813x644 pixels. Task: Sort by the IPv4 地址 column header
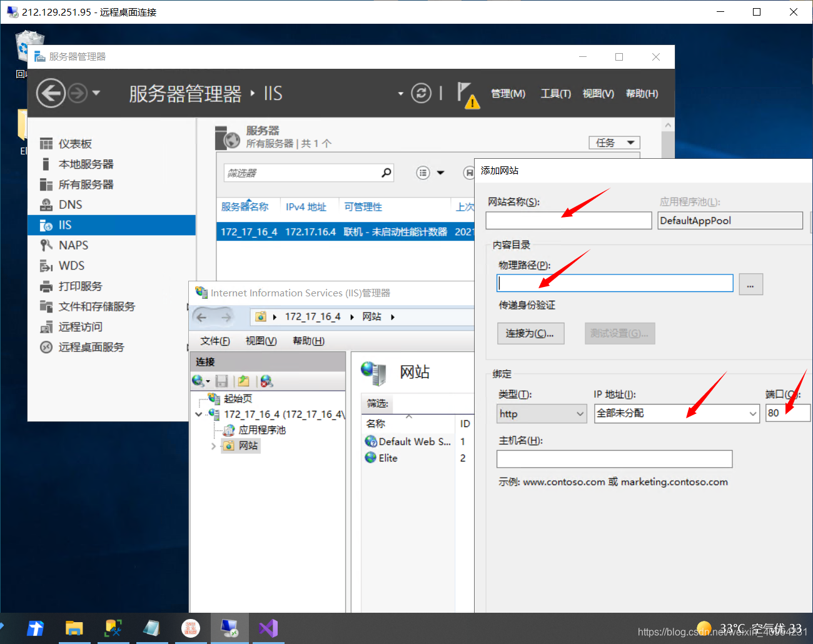pos(306,206)
